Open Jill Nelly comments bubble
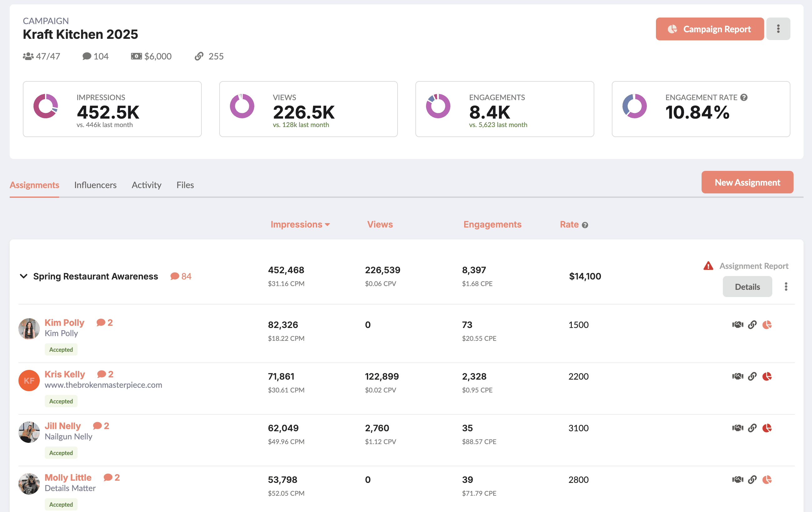812x512 pixels. [x=100, y=426]
